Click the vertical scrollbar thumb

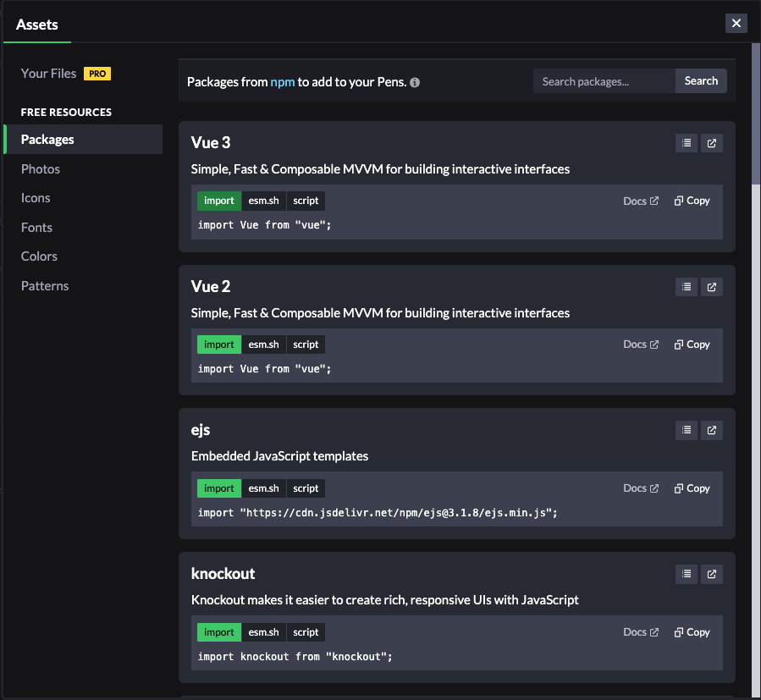756,114
